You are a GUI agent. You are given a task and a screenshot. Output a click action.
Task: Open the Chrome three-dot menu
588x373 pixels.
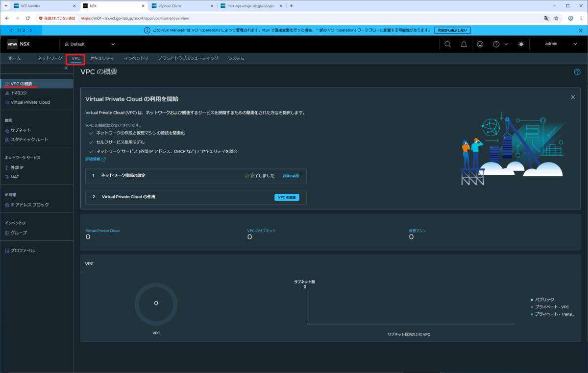[x=581, y=18]
